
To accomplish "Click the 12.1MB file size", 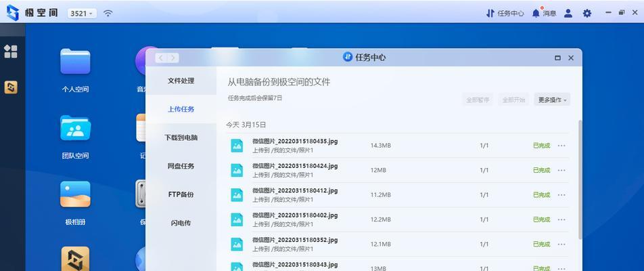I will (x=380, y=245).
